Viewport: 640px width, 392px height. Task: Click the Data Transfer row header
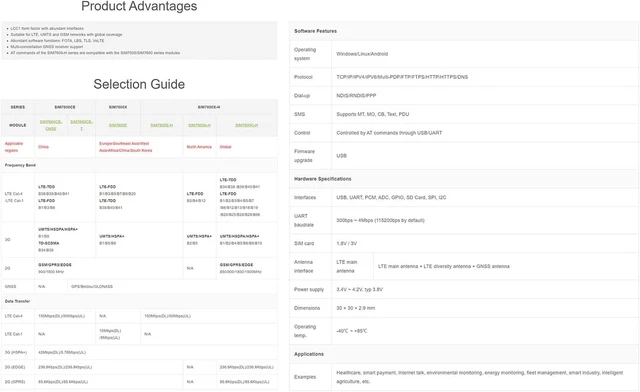point(17,301)
